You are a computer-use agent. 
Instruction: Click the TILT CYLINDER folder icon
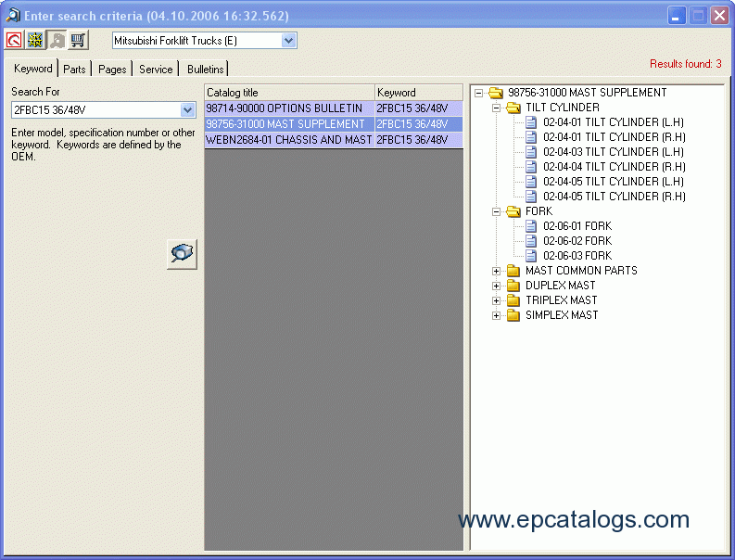(513, 108)
